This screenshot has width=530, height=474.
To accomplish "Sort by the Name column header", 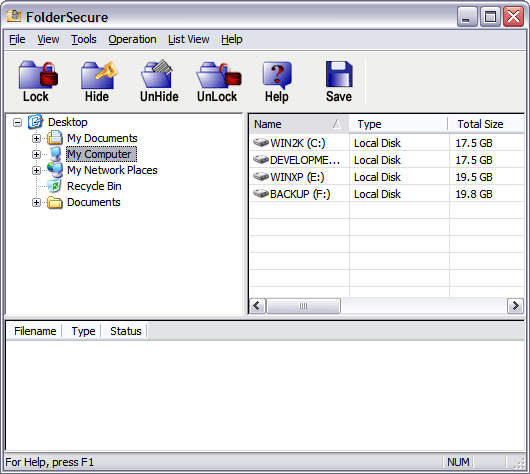I will tap(299, 124).
